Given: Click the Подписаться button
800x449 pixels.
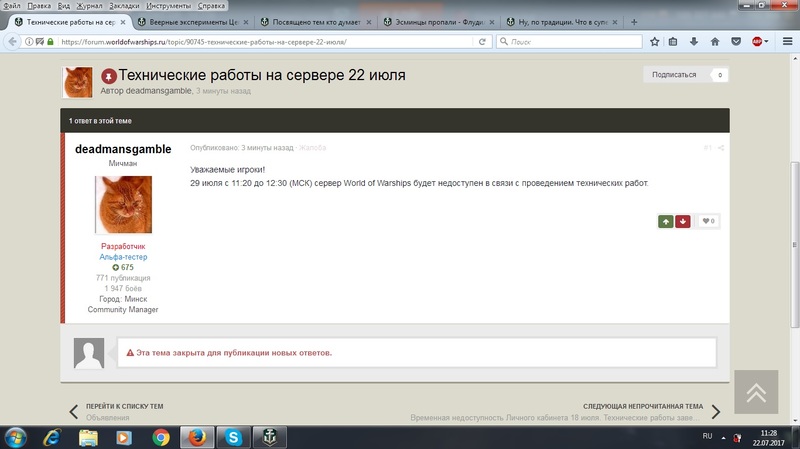Looking at the screenshot, I should click(x=674, y=74).
